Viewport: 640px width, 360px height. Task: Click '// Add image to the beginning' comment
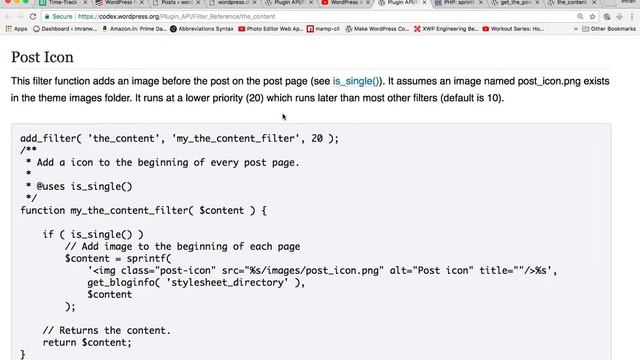182,247
